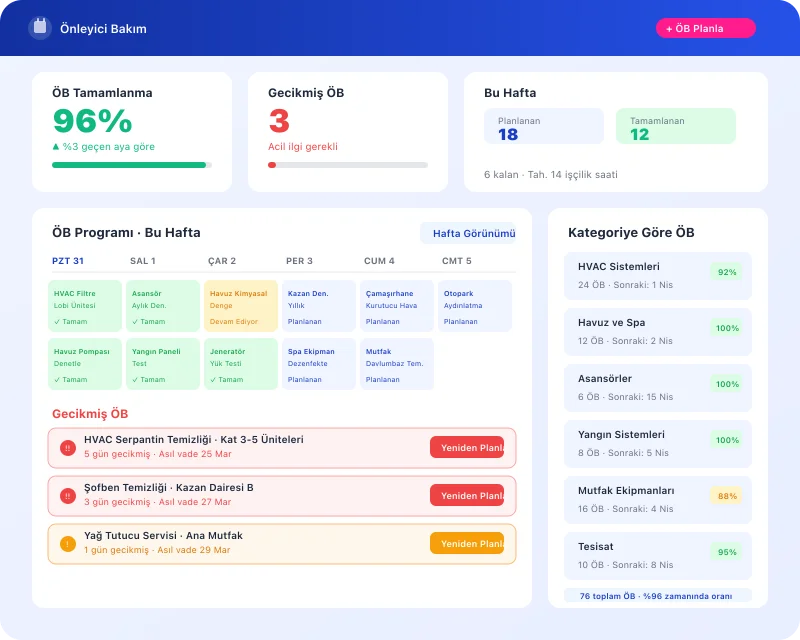Switch the schedule to Hafta Görünümü
Viewport: 800px width, 640px height.
[471, 232]
